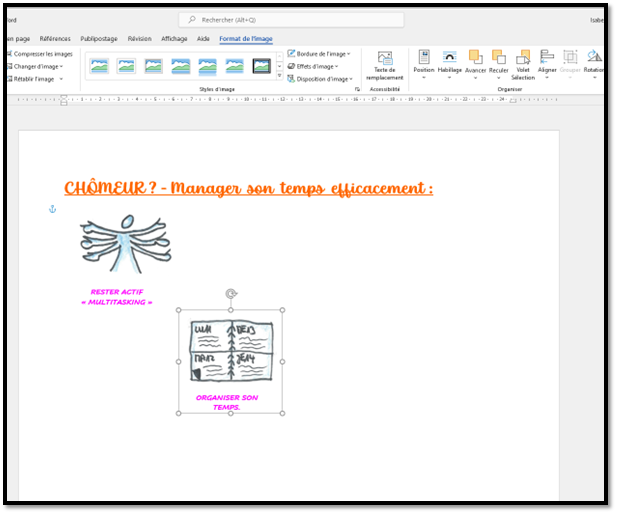Click the planner notebook drawing
617x514 pixels.
click(231, 351)
